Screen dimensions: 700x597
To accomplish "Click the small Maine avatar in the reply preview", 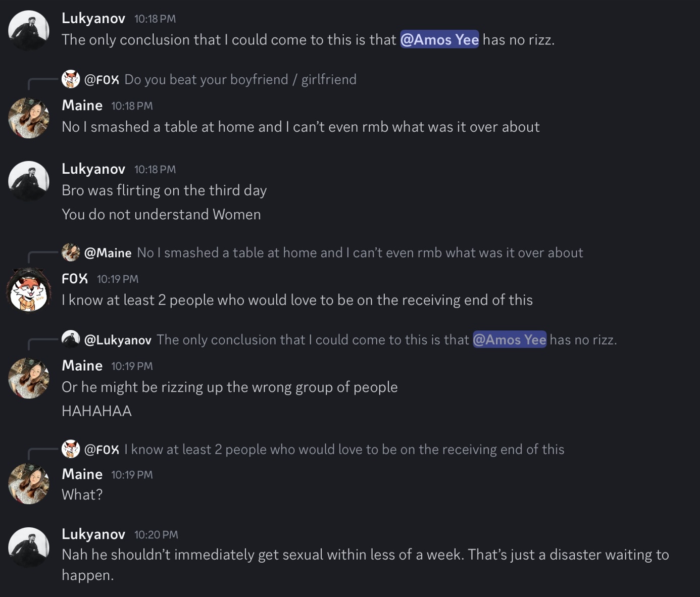I will click(x=71, y=253).
